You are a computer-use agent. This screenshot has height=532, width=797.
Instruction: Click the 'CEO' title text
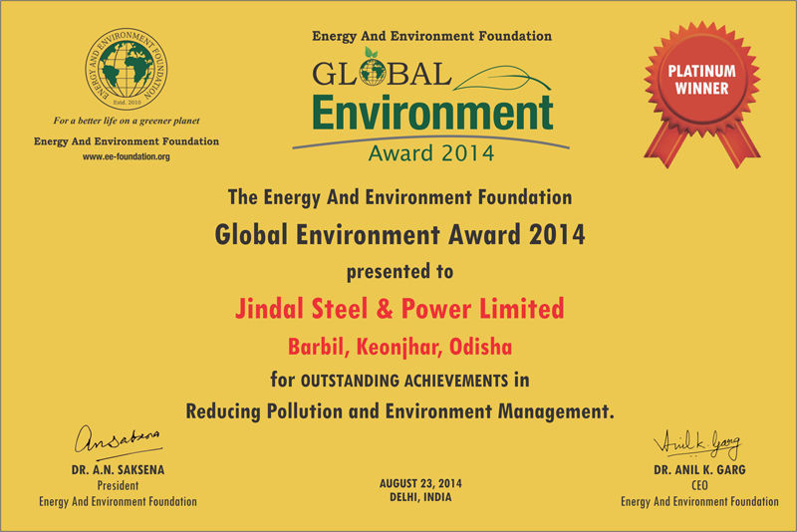click(700, 486)
